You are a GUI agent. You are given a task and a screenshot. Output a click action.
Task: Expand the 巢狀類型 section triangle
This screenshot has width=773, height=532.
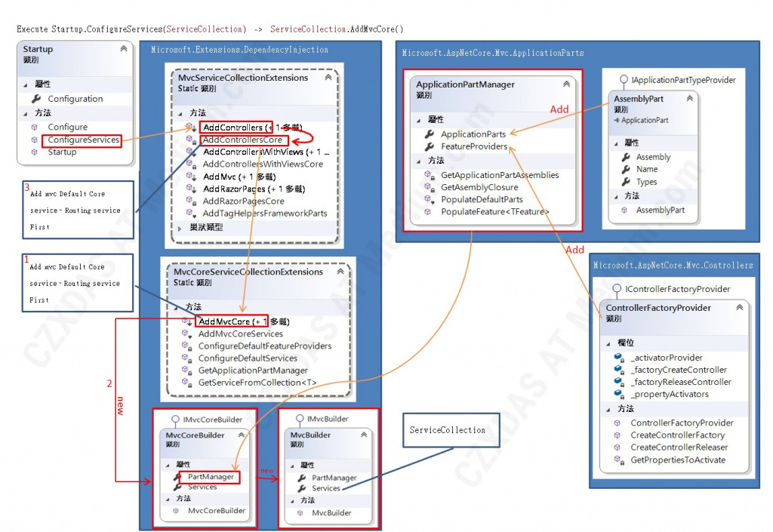coord(180,228)
